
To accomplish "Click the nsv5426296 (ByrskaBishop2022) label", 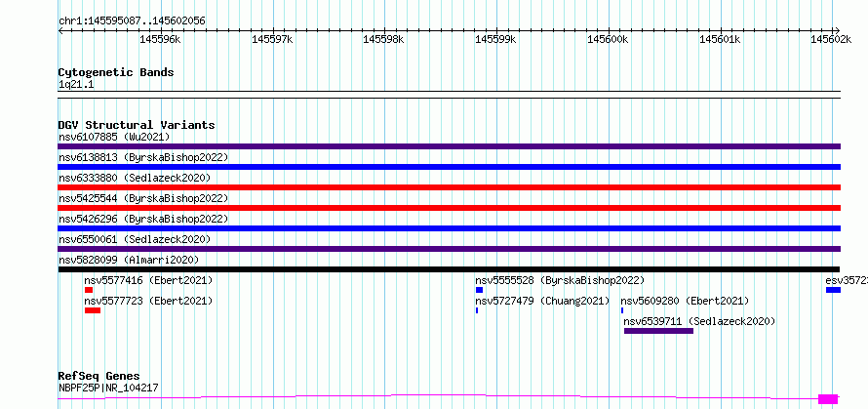I will pos(143,219).
